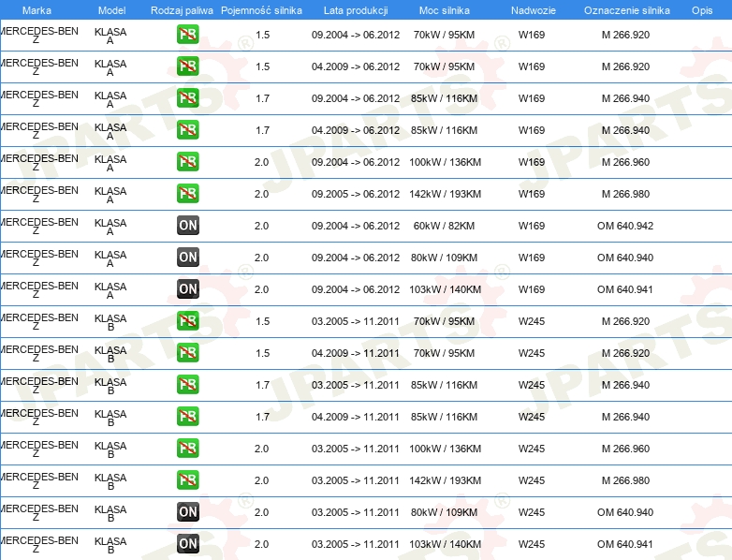Click the Marka column header
Screen dimensions: 732x560
(37, 10)
